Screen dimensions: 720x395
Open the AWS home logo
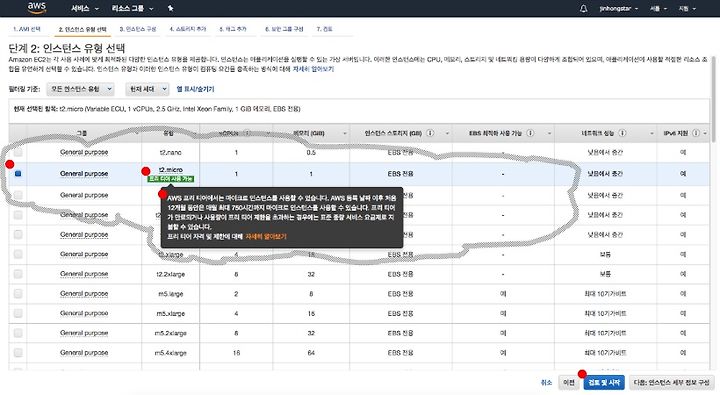37,8
